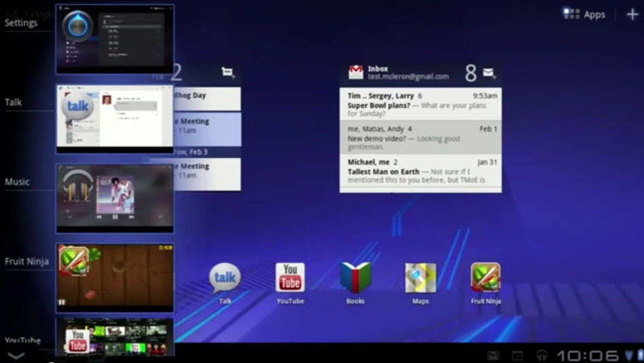Screen dimensions: 644x363
Task: Open the Talk app icon on home screen
Action: [x=225, y=279]
